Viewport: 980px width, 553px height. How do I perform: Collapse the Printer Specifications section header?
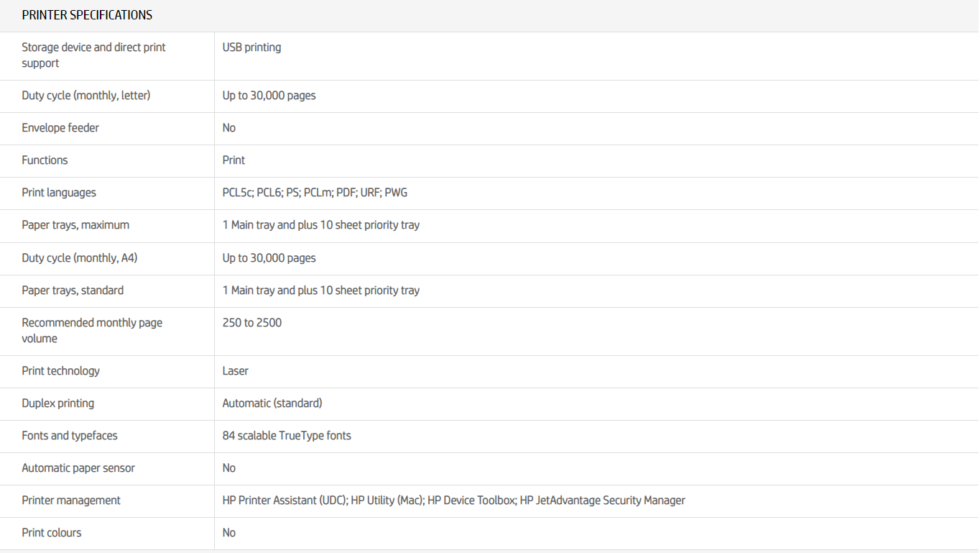(87, 15)
